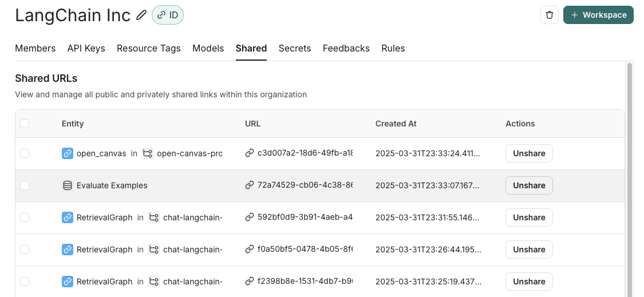Screen dimensions: 644x297
Task: Unshare the Evaluate Examples entry
Action: [529, 185]
